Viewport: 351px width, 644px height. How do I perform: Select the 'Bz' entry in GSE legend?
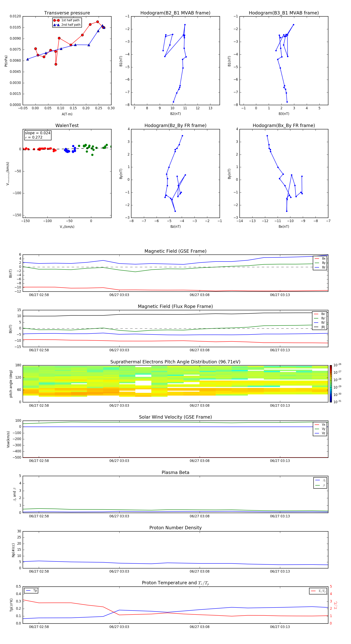(x=320, y=267)
